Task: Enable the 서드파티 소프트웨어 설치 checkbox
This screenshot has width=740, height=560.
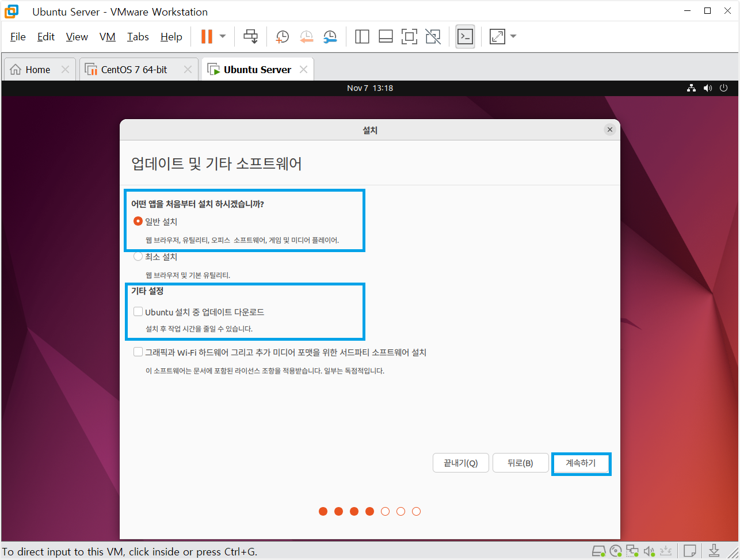Action: tap(138, 352)
